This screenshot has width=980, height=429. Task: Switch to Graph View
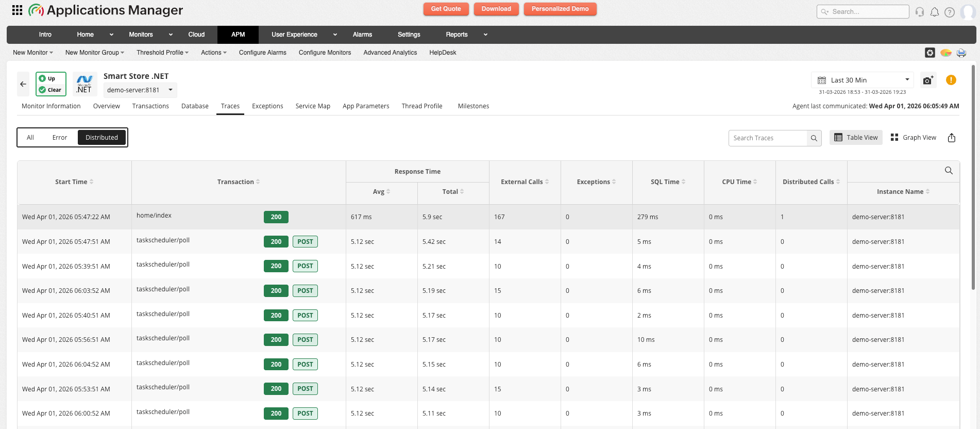click(914, 138)
